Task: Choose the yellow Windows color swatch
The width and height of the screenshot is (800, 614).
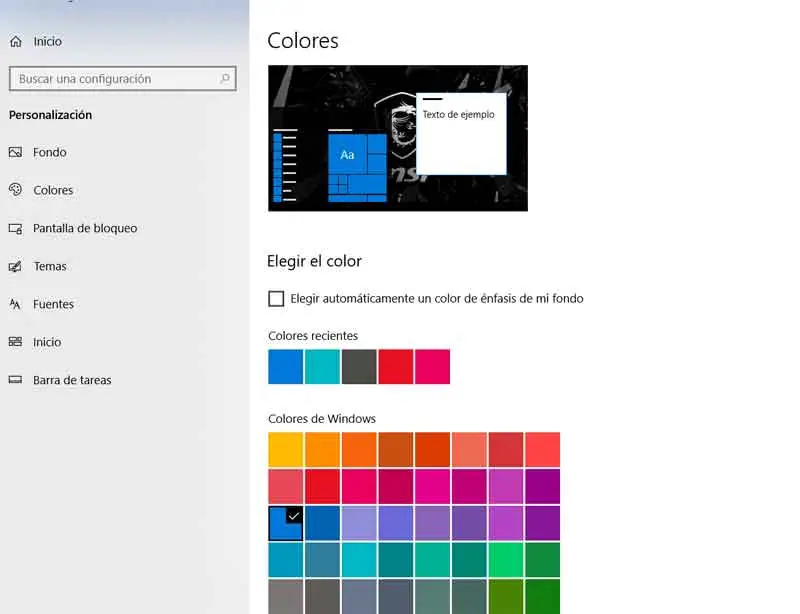Action: [286, 449]
